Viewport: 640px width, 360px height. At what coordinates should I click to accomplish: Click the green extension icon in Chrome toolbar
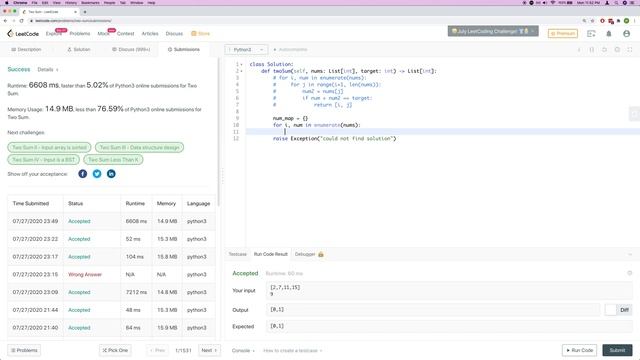(627, 20)
